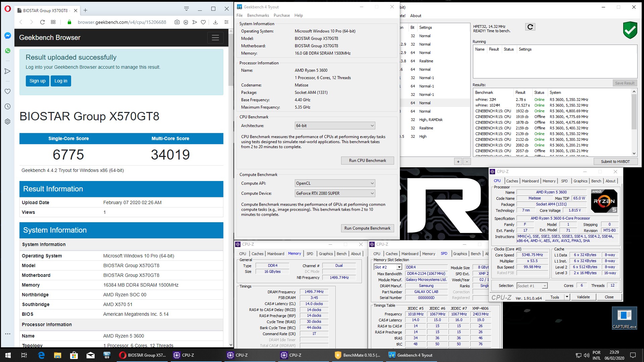This screenshot has height=362, width=644.
Task: Open Architecture 64-bit dropdown
Action: [335, 126]
